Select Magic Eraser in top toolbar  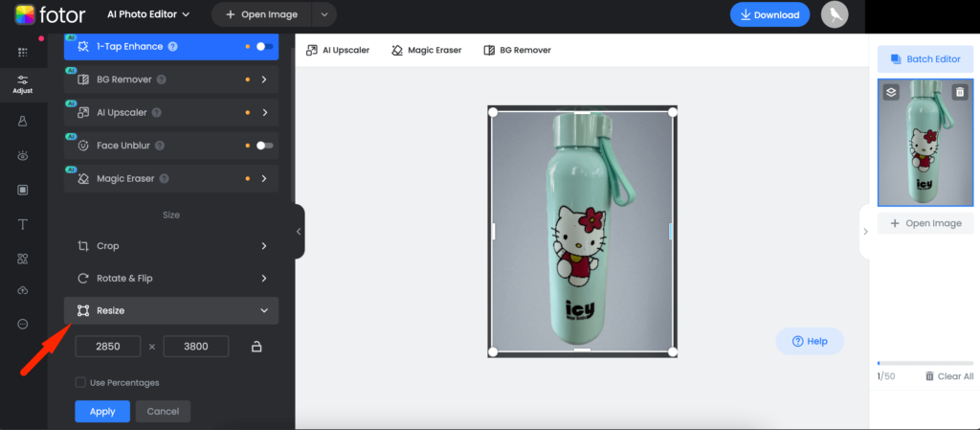[x=426, y=50]
